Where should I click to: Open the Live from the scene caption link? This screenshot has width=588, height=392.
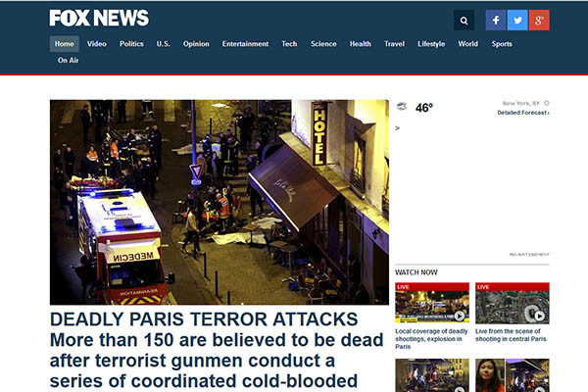click(x=511, y=336)
